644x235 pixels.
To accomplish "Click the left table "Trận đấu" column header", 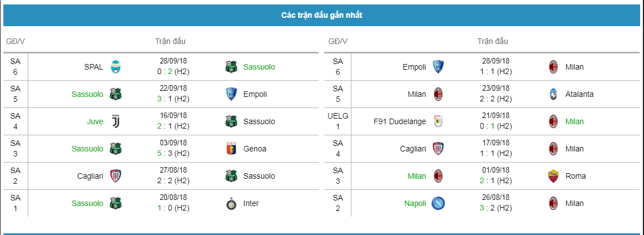I will pyautogui.click(x=170, y=41).
